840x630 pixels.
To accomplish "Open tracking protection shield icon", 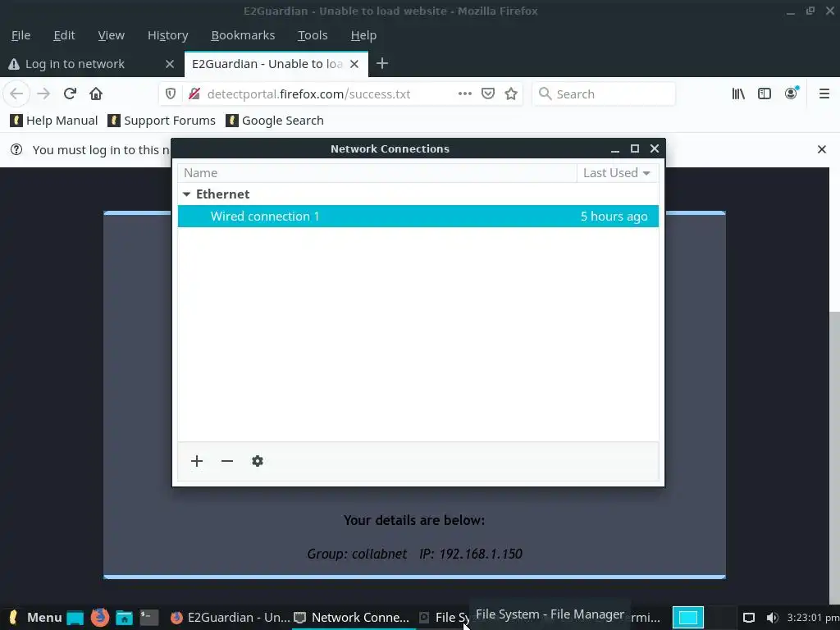I will pyautogui.click(x=171, y=94).
